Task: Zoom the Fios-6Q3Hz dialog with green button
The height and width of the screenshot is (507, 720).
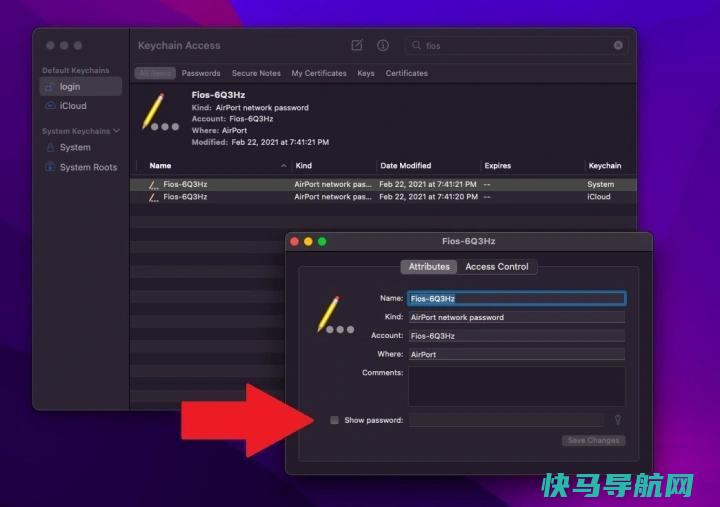Action: pyautogui.click(x=322, y=242)
